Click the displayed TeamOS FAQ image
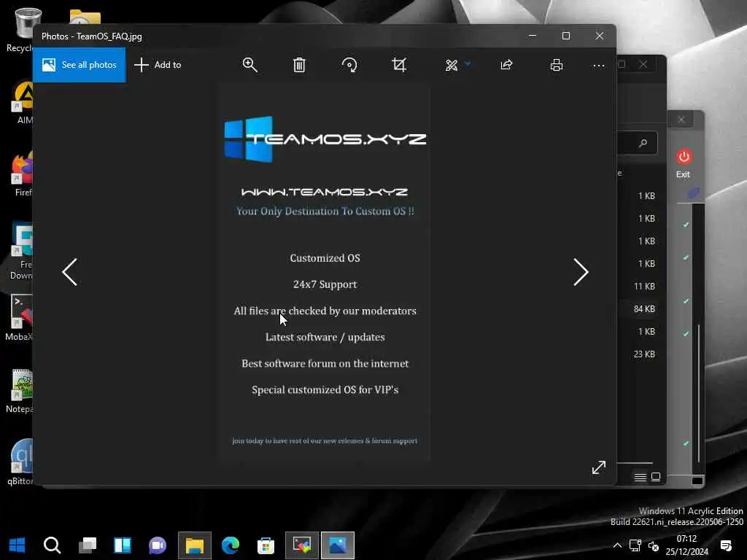Viewport: 747px width, 560px height. [x=325, y=273]
